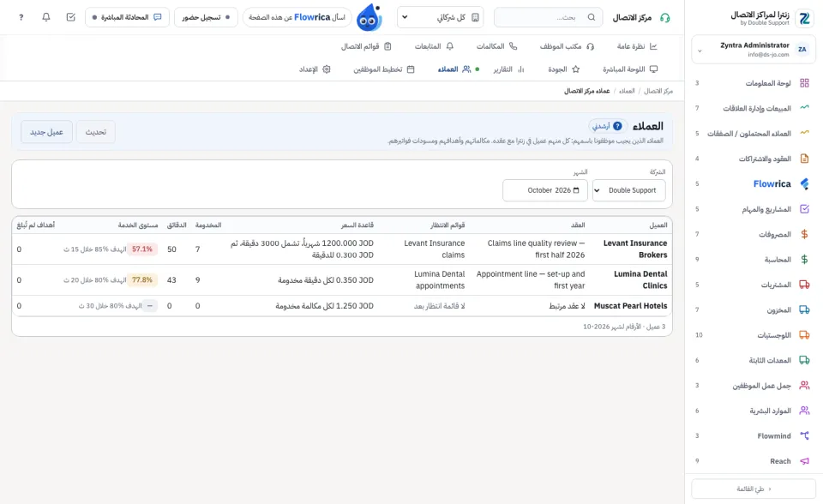The width and height of the screenshot is (823, 504).
Task: Open the help question mark icon
Action: click(21, 17)
